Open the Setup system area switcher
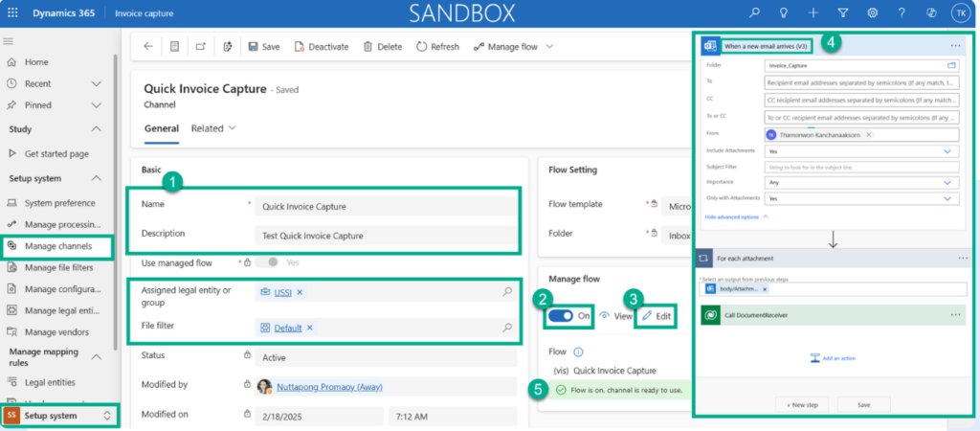The width and height of the screenshot is (980, 431). pyautogui.click(x=58, y=416)
